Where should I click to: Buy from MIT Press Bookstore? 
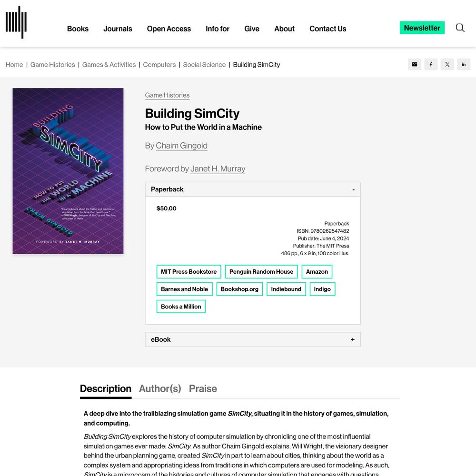(x=189, y=272)
